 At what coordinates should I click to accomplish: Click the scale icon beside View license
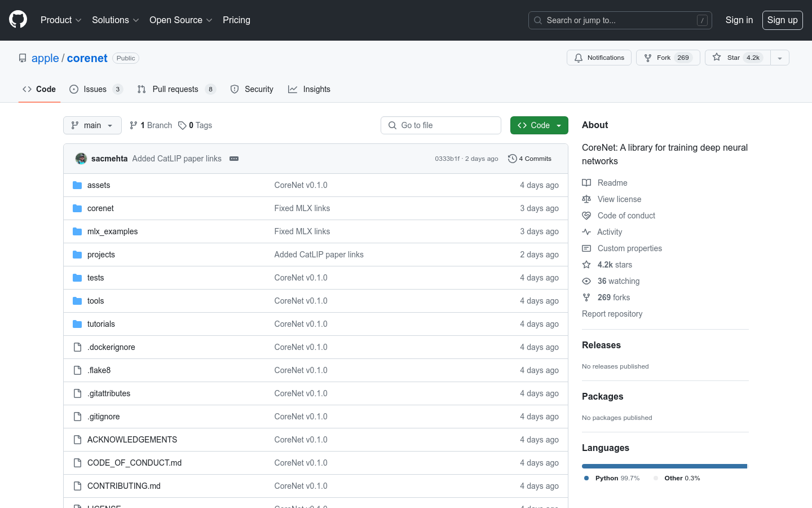tap(586, 199)
